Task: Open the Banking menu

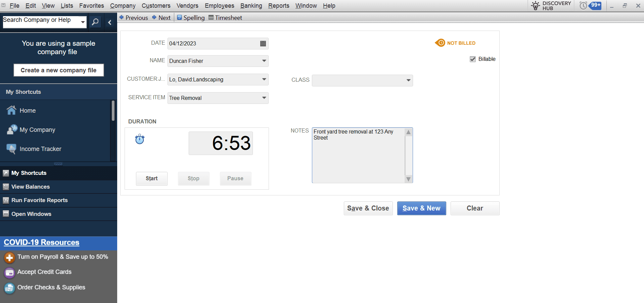Action: 251,6
